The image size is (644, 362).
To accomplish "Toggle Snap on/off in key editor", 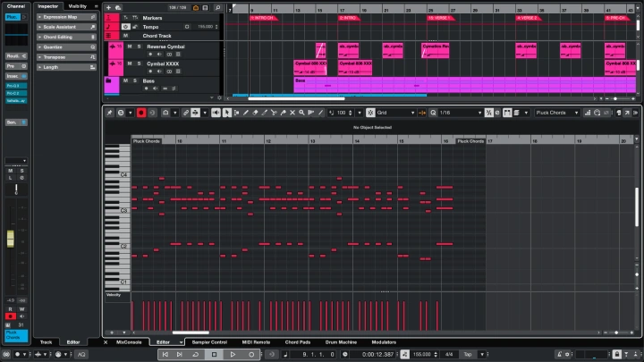I will [x=370, y=113].
